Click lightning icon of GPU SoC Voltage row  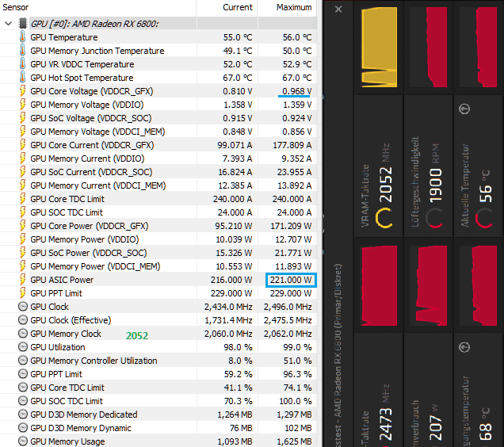click(22, 118)
